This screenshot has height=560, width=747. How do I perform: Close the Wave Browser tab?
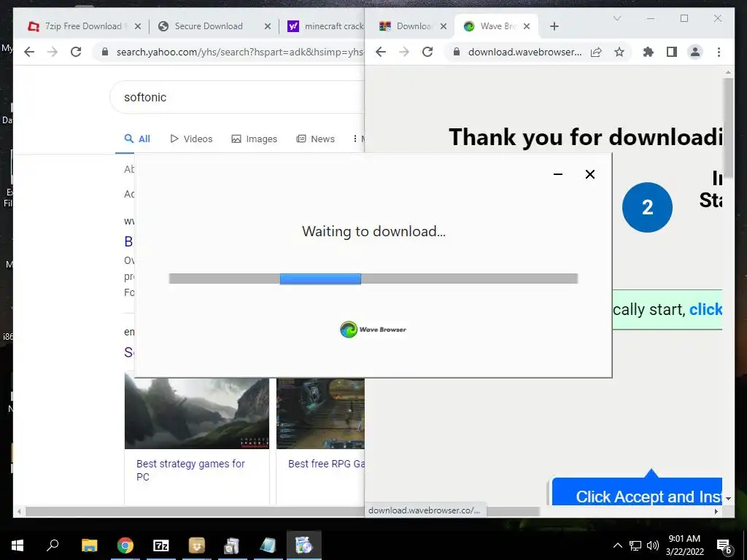(527, 26)
